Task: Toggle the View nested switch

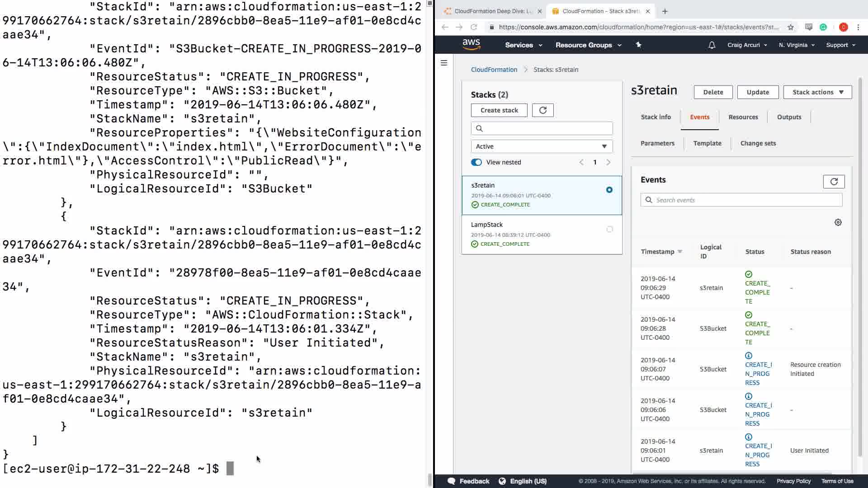Action: 476,162
